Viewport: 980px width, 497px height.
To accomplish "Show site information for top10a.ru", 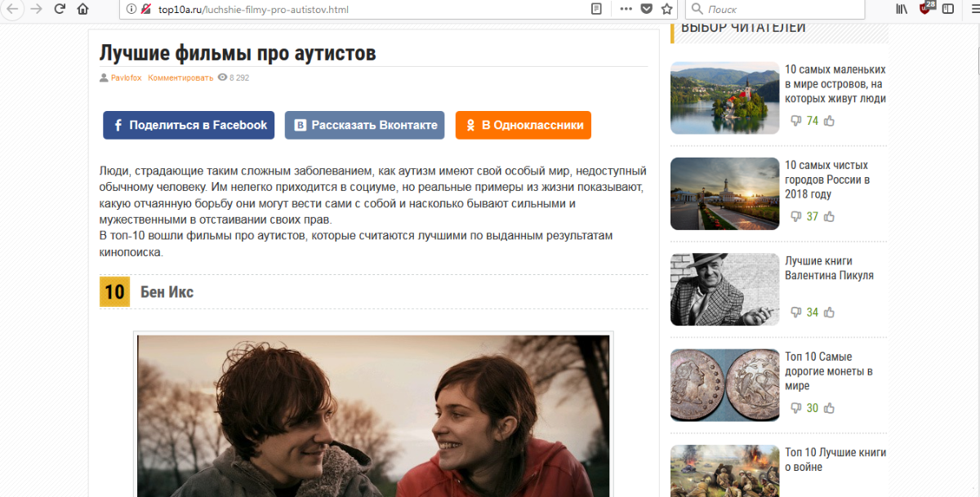I will click(x=131, y=9).
